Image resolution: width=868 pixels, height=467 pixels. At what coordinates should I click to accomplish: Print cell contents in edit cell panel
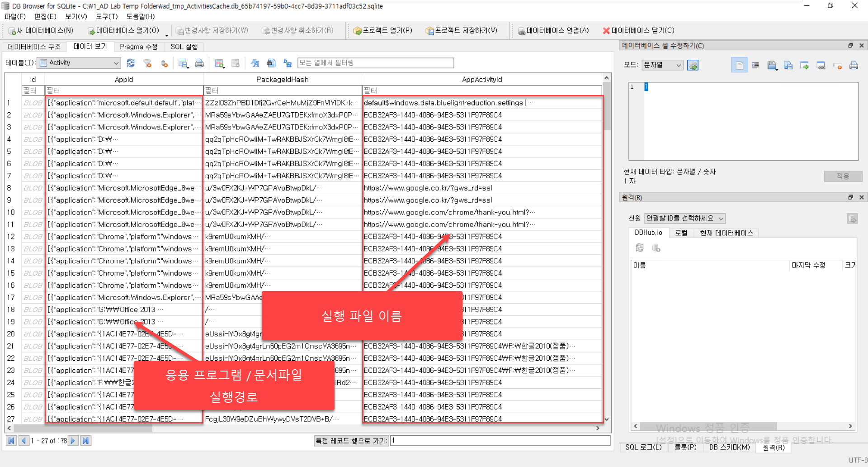pyautogui.click(x=854, y=66)
